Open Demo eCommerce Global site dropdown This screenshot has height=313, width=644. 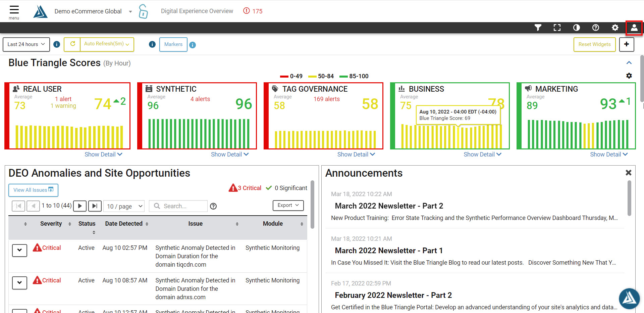pos(93,11)
